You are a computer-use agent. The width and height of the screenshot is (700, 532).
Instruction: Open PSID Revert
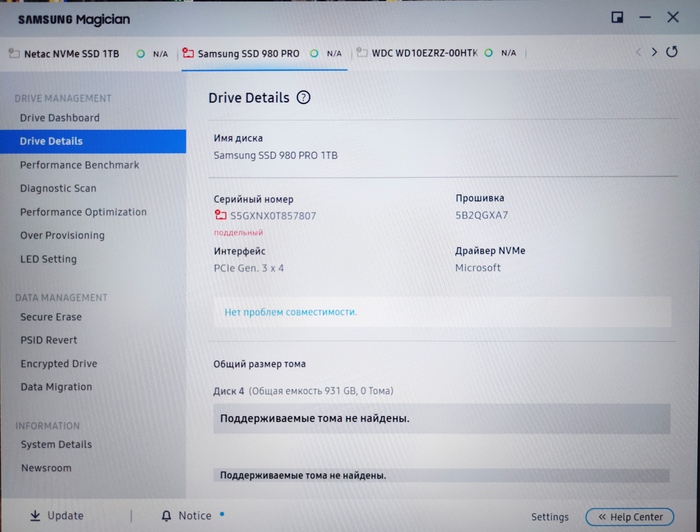[x=49, y=340]
